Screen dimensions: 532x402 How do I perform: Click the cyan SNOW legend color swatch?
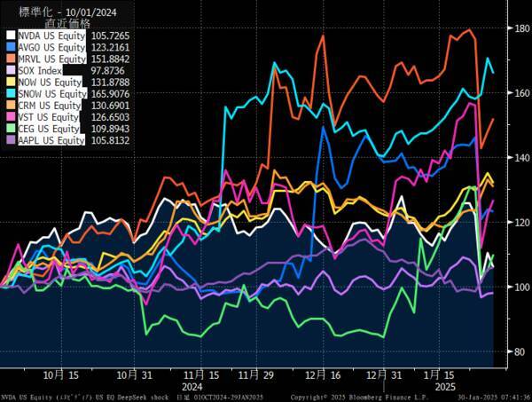12,93
